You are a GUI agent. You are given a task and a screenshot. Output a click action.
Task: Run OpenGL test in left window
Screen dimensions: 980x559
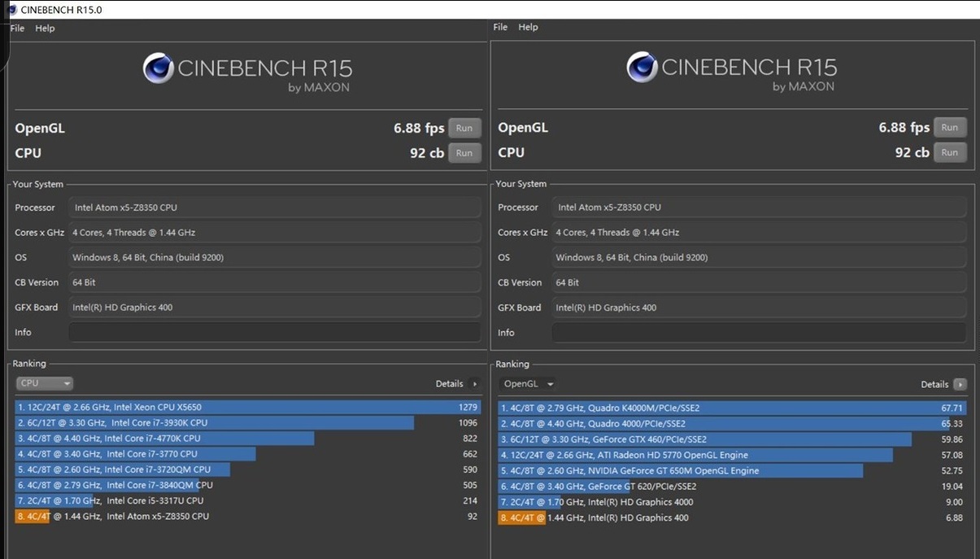click(x=464, y=128)
